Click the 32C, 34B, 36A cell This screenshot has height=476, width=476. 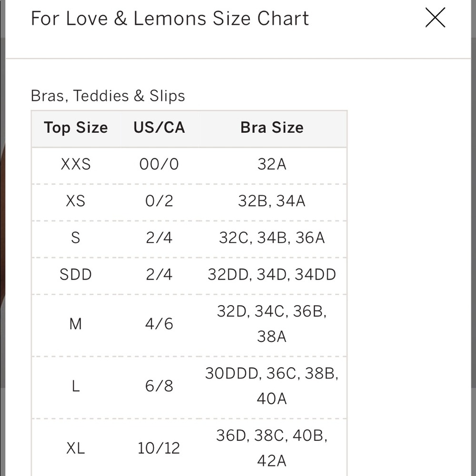272,238
